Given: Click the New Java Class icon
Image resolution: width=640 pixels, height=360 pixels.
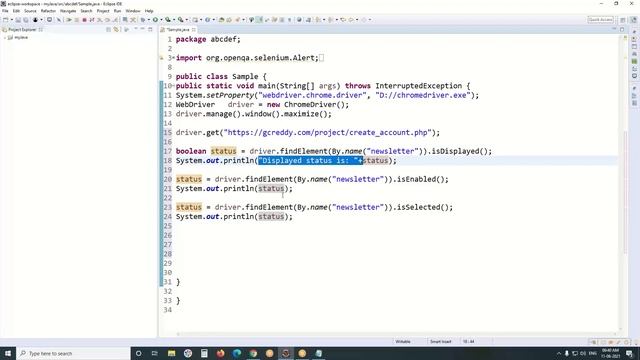Looking at the screenshot, I should coord(208,20).
